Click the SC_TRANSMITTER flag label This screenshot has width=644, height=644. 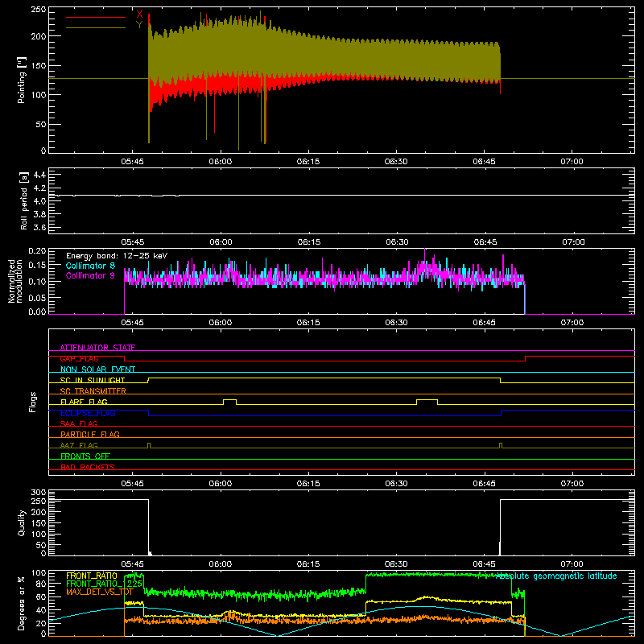click(93, 390)
